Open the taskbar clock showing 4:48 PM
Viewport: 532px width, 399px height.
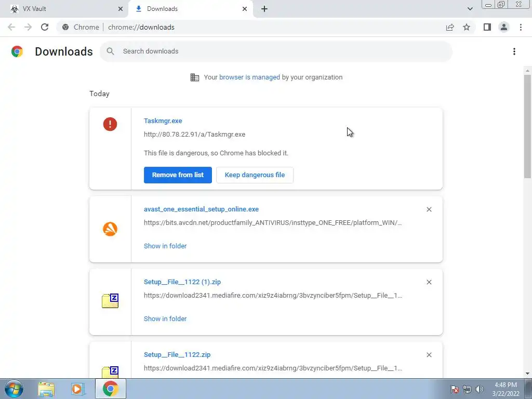506,389
